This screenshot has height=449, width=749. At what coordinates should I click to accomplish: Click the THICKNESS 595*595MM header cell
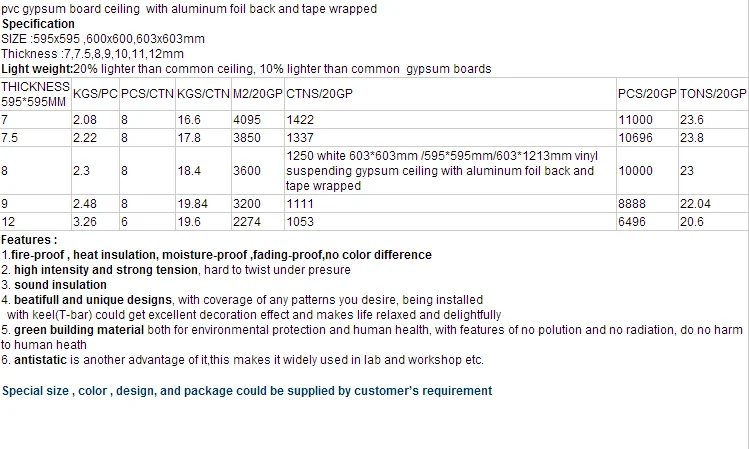click(x=35, y=93)
